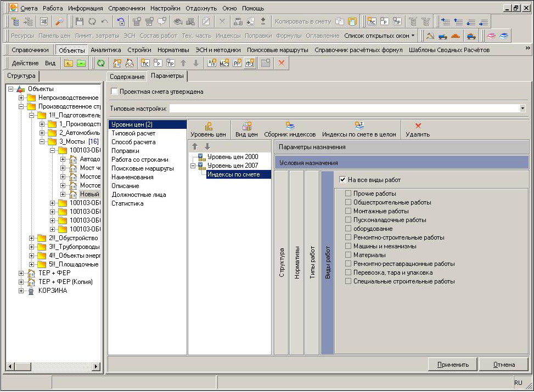Click the blue books stack icon
This screenshot has width=534, height=392.
[504, 36]
